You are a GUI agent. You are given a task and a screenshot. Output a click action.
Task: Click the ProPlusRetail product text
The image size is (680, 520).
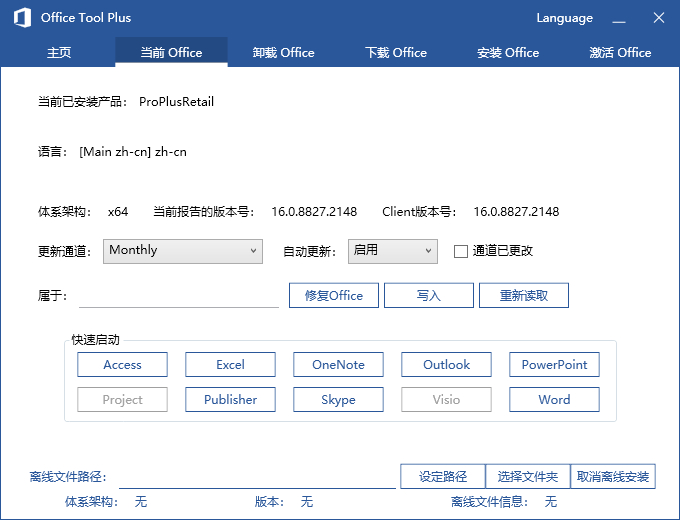(177, 102)
